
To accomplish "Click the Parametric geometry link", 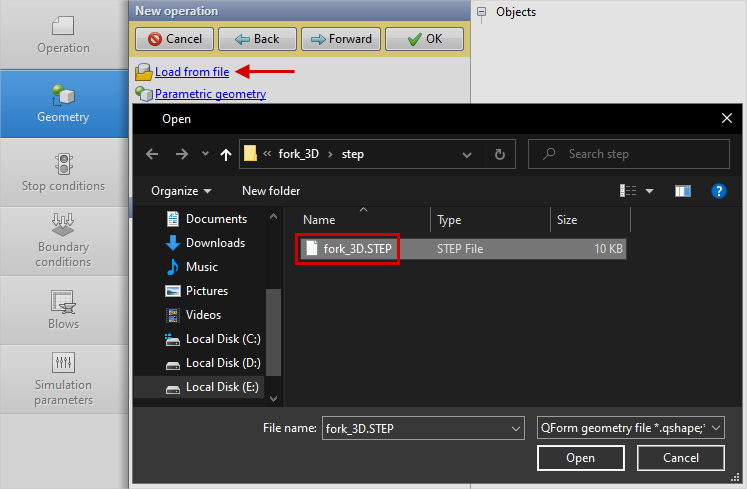I will (x=210, y=94).
